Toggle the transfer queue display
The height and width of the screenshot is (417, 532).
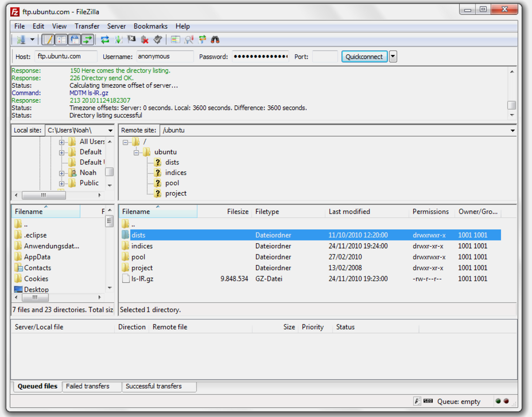[x=88, y=40]
